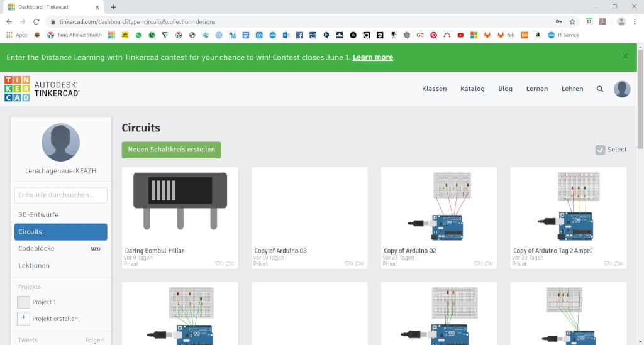
Task: Open the Facebook bookmark
Action: click(x=299, y=35)
